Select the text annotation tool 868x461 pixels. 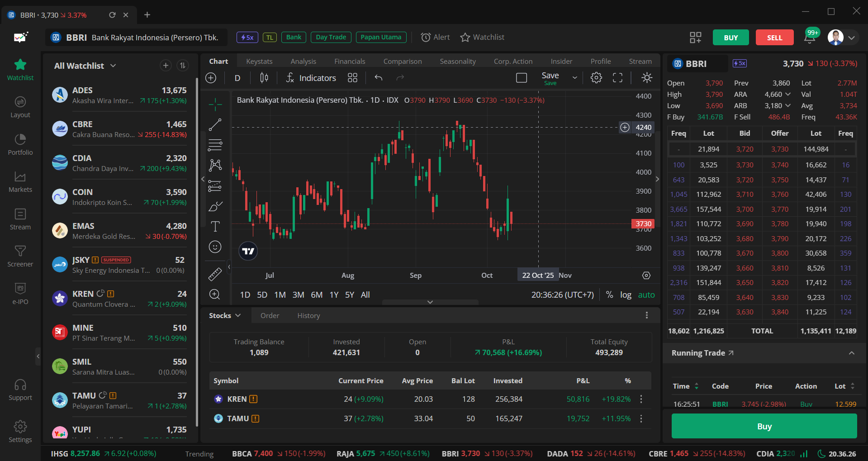[x=215, y=226]
